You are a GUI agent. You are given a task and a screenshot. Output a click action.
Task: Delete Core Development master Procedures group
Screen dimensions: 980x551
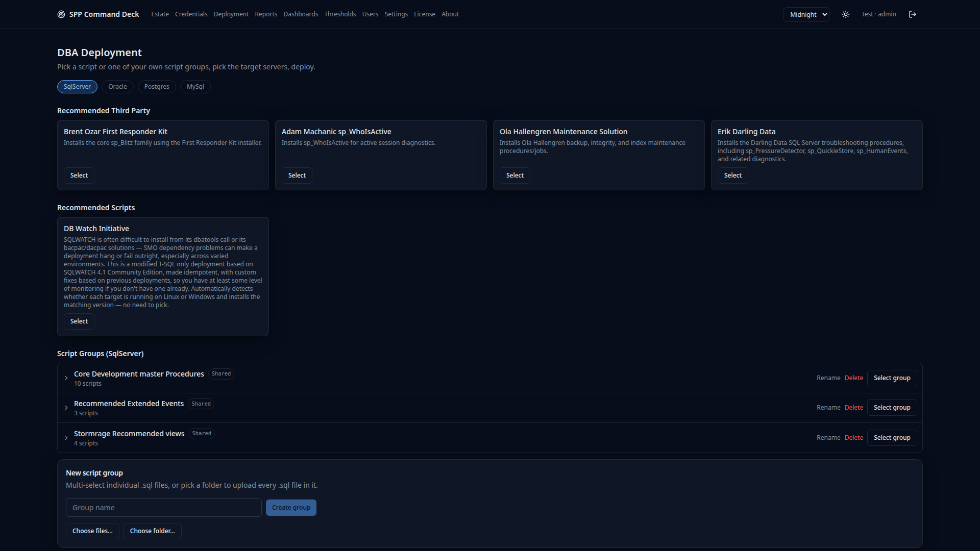click(854, 378)
